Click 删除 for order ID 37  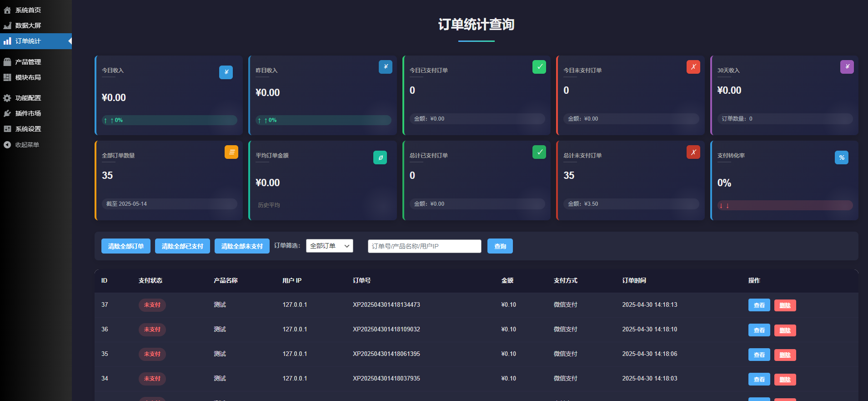pos(785,305)
